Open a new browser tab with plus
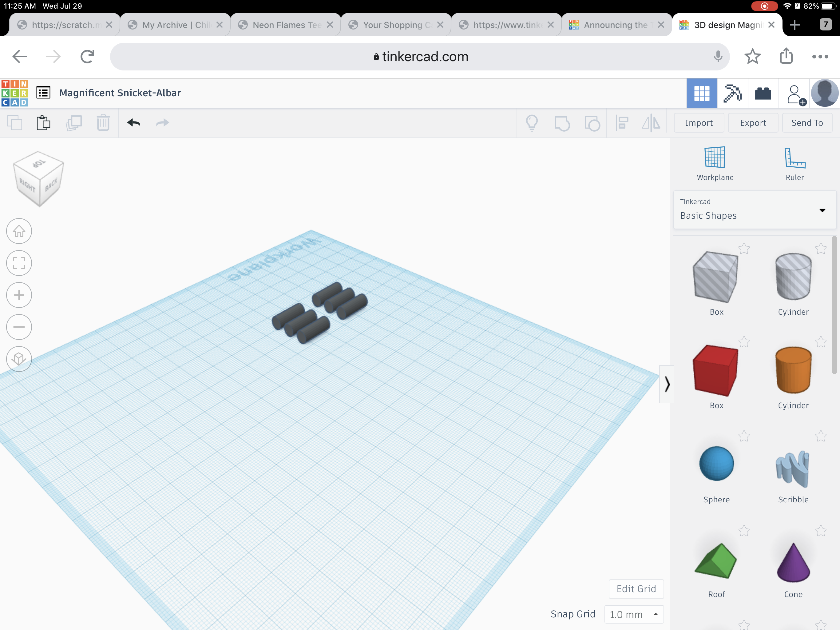The width and height of the screenshot is (840, 630). [795, 25]
